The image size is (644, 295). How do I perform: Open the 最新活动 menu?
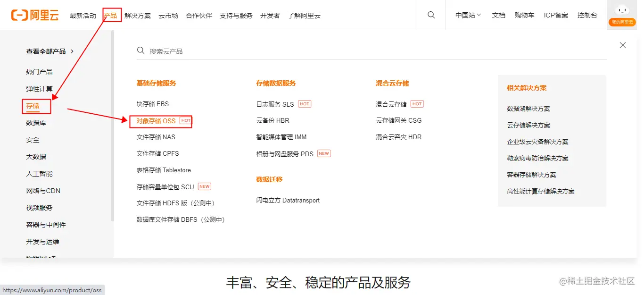click(x=83, y=16)
